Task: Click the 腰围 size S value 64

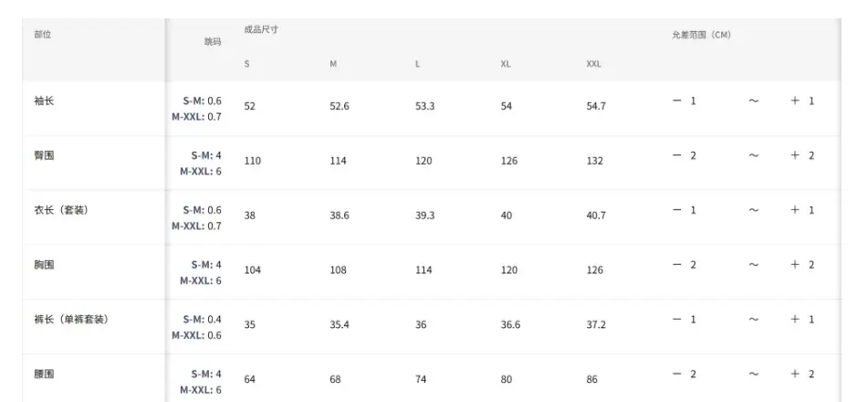Action: point(250,379)
